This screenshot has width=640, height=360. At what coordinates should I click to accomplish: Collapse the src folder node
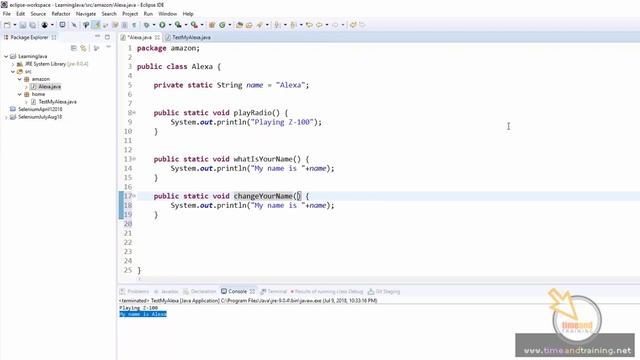tap(13, 71)
